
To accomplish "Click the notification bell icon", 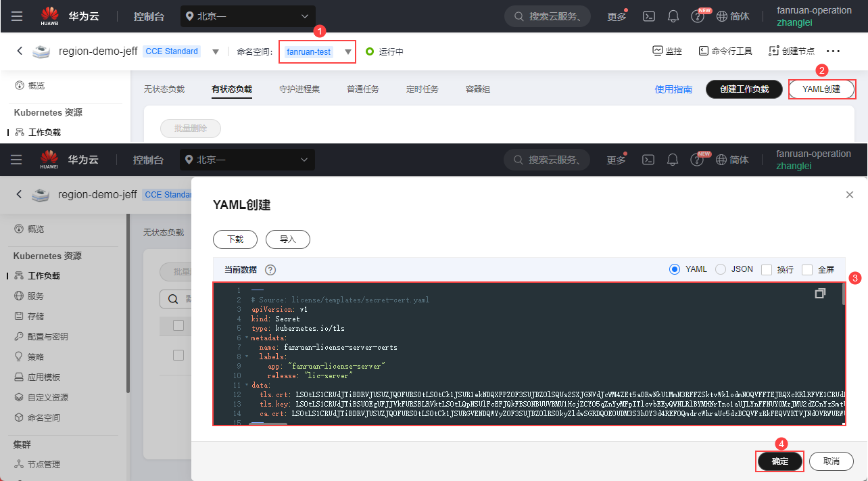I will click(x=673, y=16).
